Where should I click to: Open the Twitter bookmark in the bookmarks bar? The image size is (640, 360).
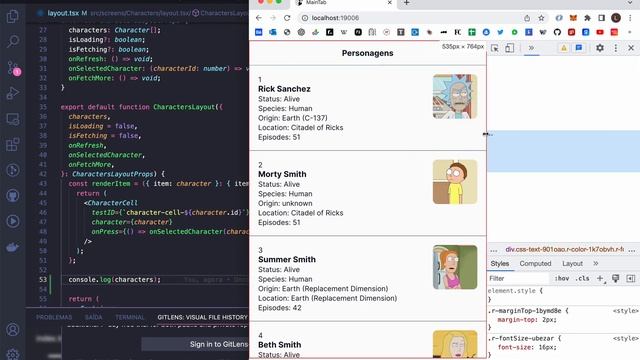[500, 32]
